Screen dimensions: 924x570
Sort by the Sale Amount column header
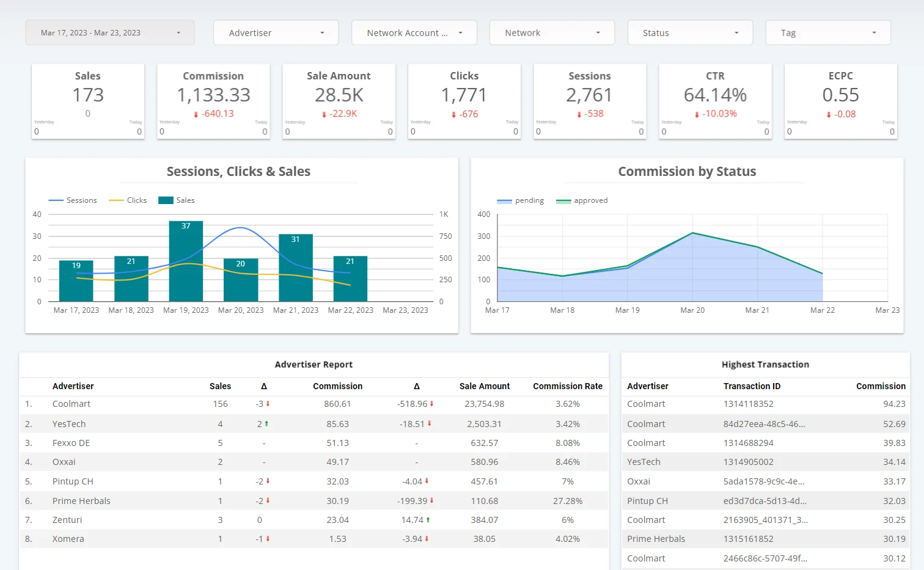484,386
